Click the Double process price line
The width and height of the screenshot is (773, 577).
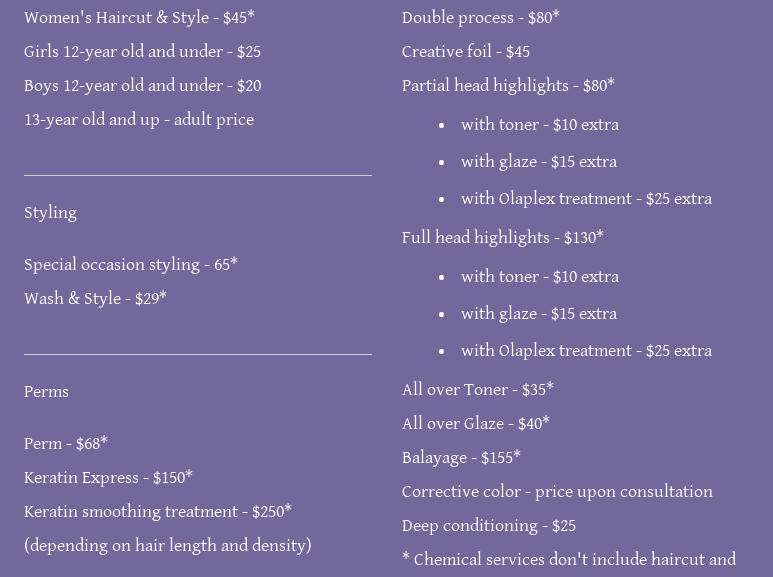(x=480, y=18)
